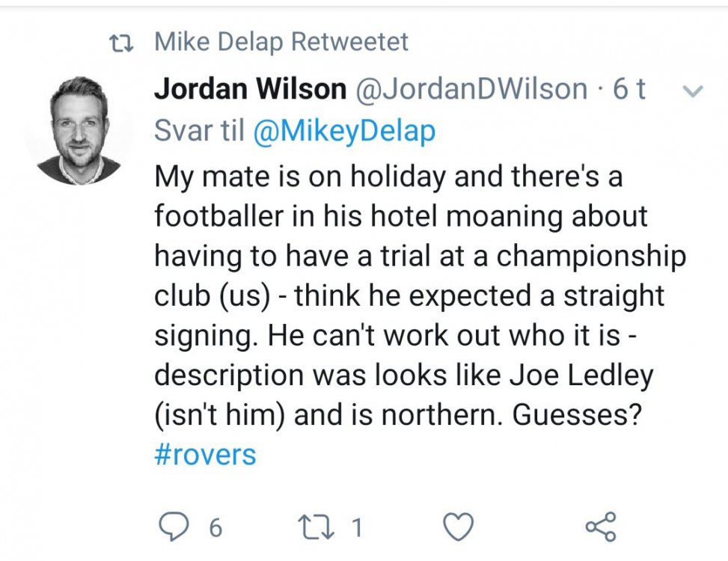This screenshot has width=728, height=561.
Task: Open the Jordan Wilson display name
Action: 250,90
